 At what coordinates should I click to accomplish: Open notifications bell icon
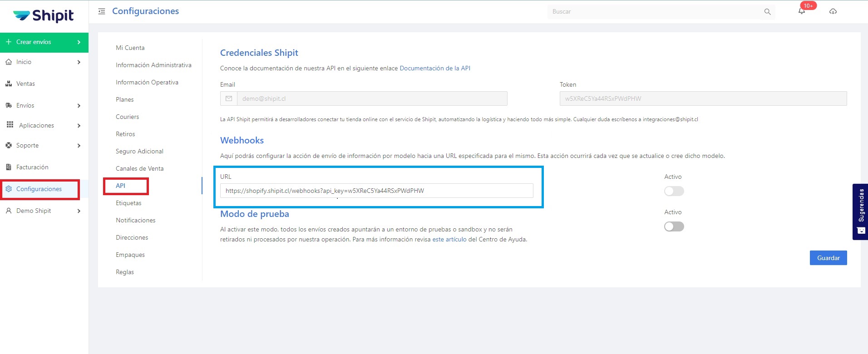click(802, 11)
